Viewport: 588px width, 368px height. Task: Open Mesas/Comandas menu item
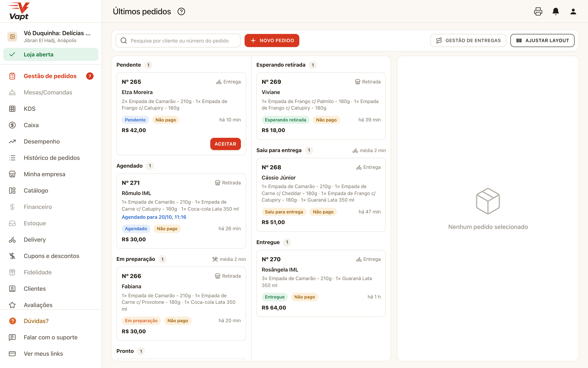click(x=51, y=92)
